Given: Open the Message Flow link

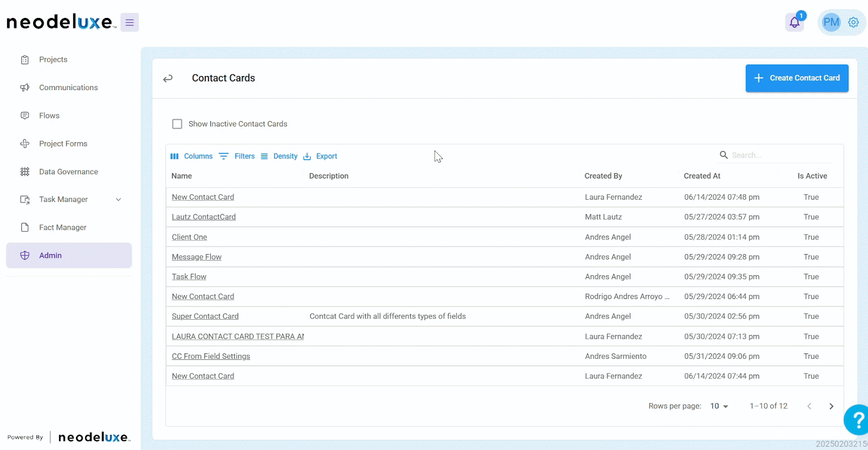Looking at the screenshot, I should click(x=196, y=257).
